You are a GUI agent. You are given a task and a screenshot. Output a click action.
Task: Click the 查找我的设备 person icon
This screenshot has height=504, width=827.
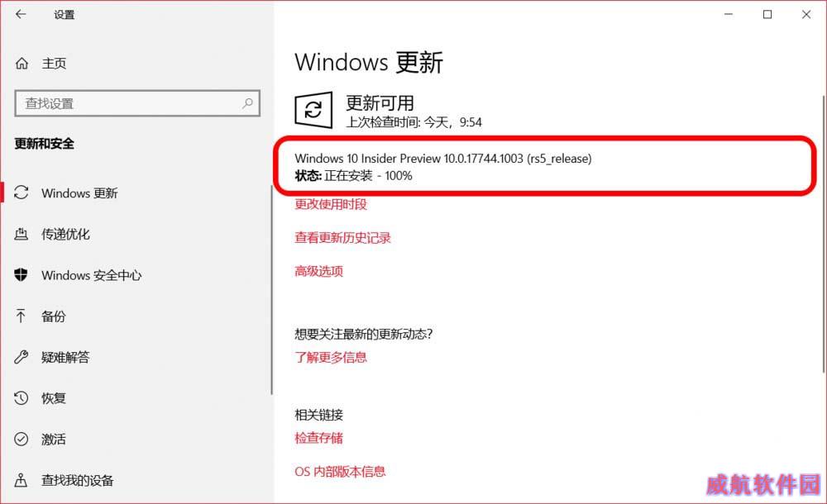coord(22,480)
